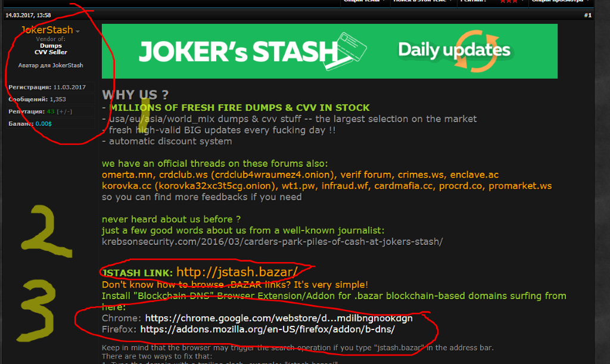Click the reputation [+/-] control
This screenshot has width=610, height=364.
(x=64, y=111)
